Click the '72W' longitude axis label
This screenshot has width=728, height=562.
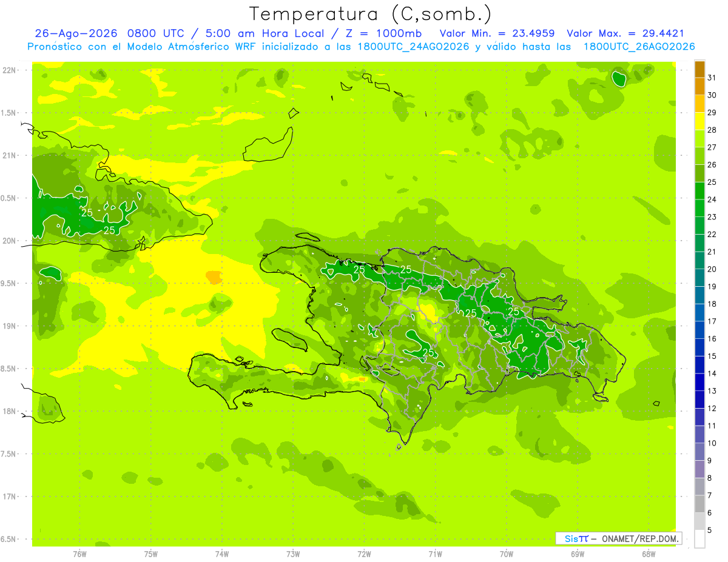point(364,554)
